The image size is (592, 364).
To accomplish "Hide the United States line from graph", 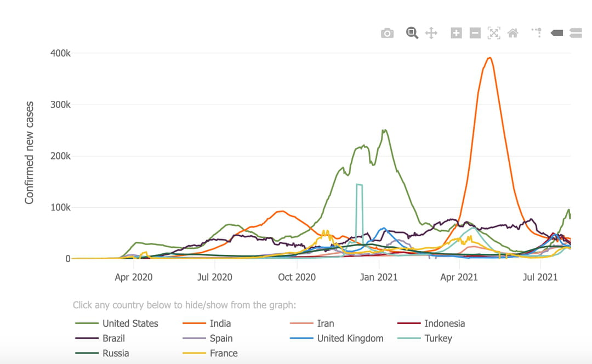I will click(130, 323).
